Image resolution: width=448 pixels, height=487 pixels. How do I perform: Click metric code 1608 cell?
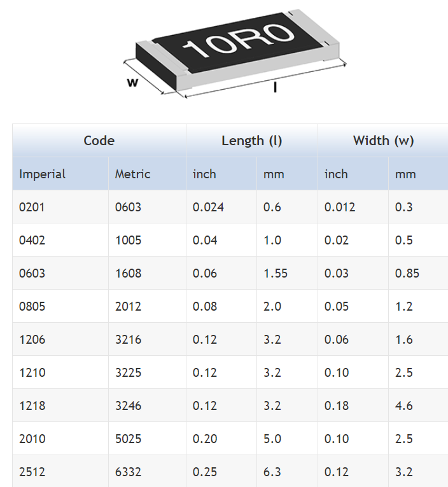click(147, 273)
